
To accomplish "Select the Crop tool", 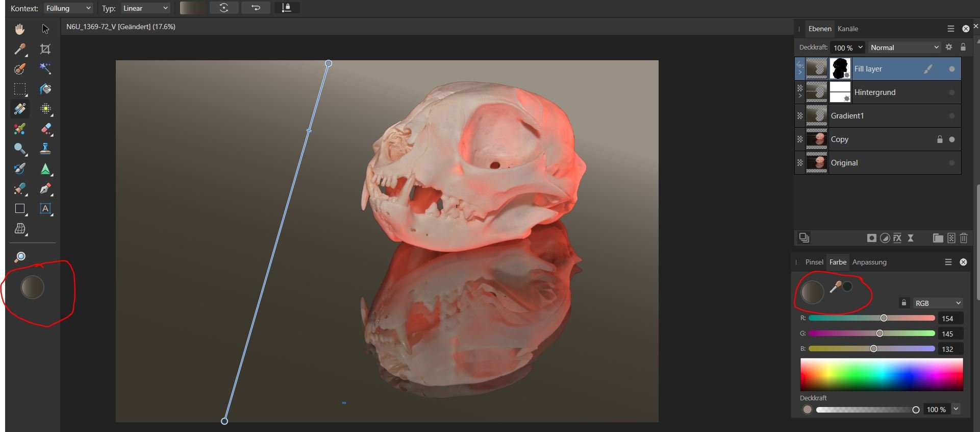I will 45,49.
